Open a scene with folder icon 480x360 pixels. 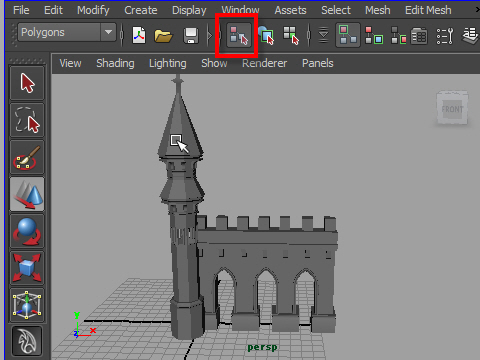coord(163,36)
